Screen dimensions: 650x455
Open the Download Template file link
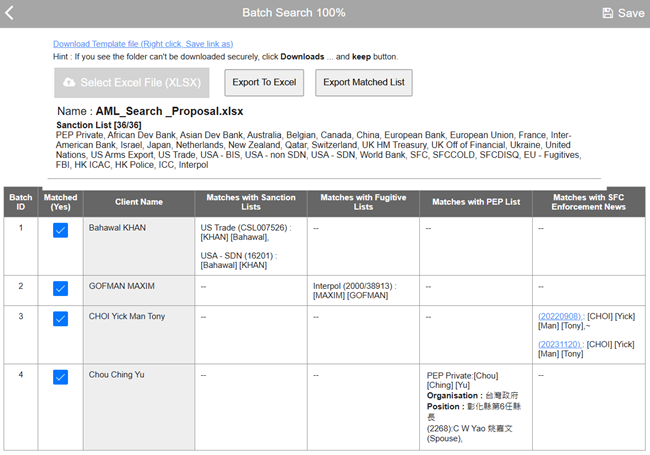(142, 44)
